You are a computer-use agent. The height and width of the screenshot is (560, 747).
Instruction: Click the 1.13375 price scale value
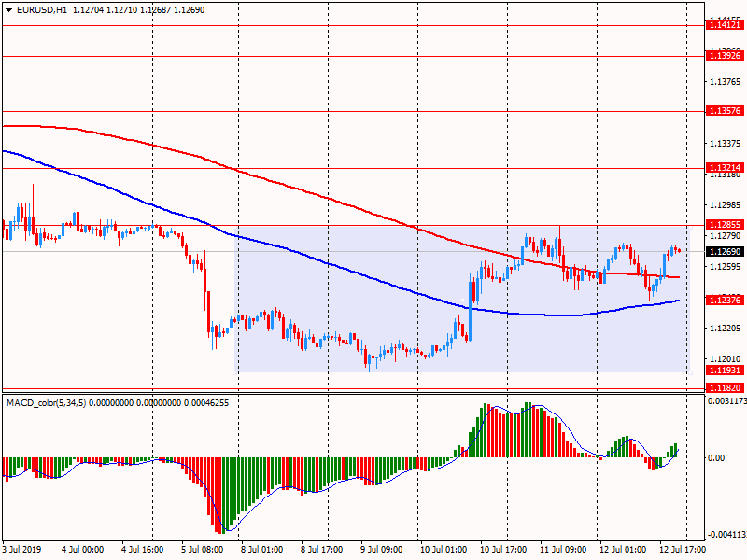[726, 144]
